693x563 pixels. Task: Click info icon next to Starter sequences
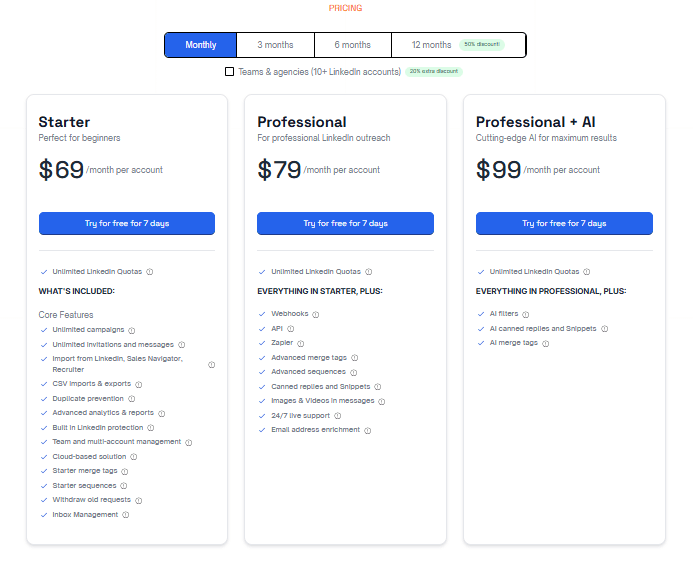click(x=125, y=486)
